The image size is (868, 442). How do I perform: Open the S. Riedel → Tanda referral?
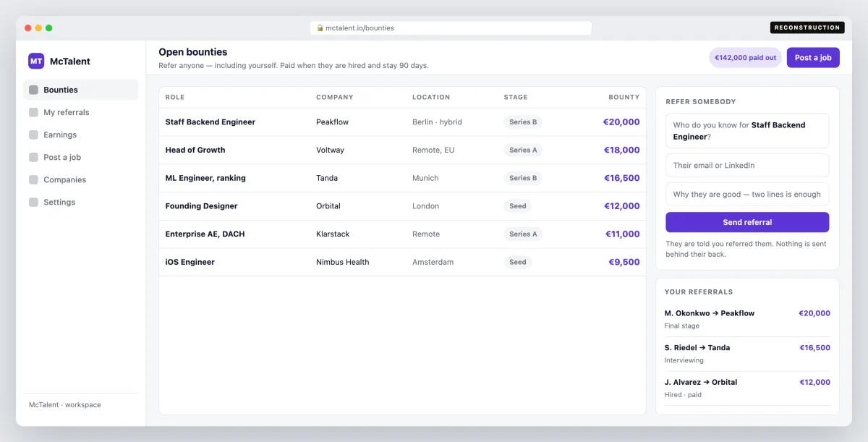point(747,354)
